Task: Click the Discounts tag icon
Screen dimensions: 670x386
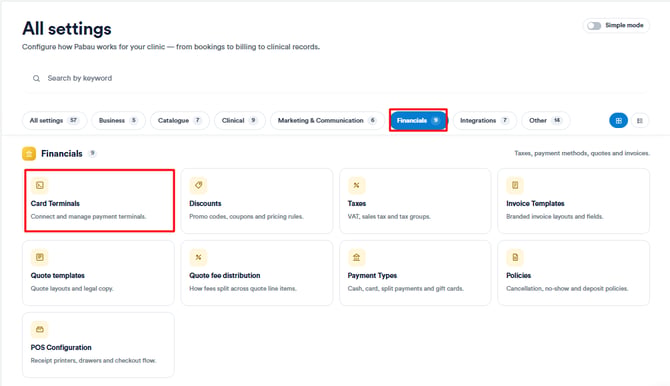Action: point(198,185)
